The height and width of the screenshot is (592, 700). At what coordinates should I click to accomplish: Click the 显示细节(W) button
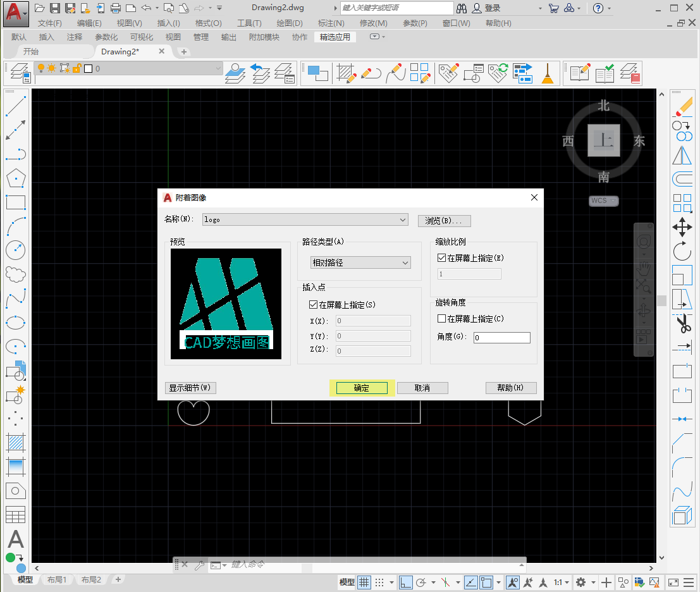tap(190, 388)
